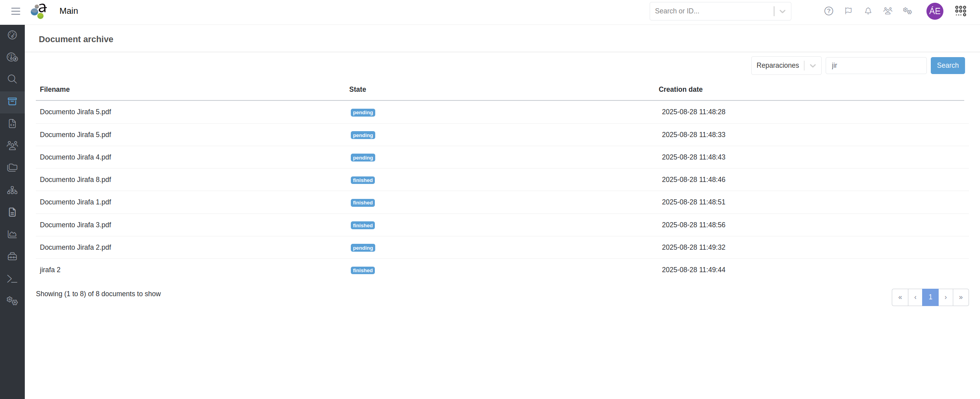Open the notifications bell
The width and height of the screenshot is (980, 399).
(x=868, y=11)
